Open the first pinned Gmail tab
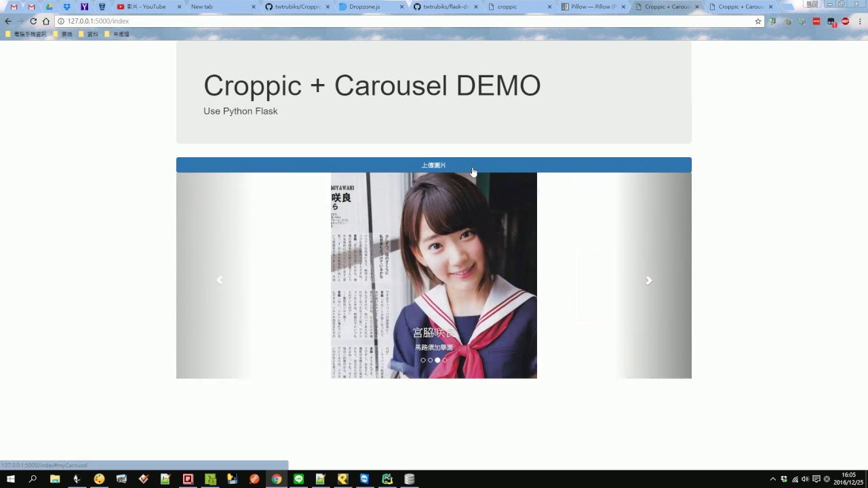The width and height of the screenshot is (868, 488). (14, 7)
